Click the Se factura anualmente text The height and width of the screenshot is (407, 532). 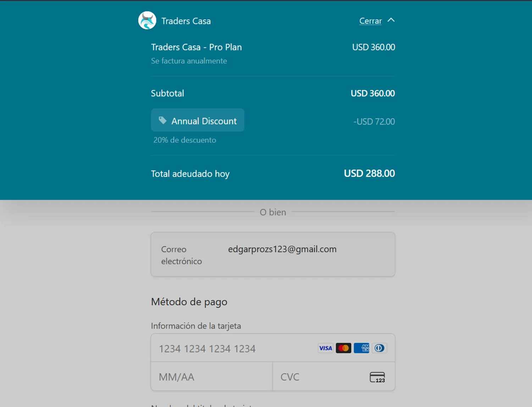click(189, 61)
